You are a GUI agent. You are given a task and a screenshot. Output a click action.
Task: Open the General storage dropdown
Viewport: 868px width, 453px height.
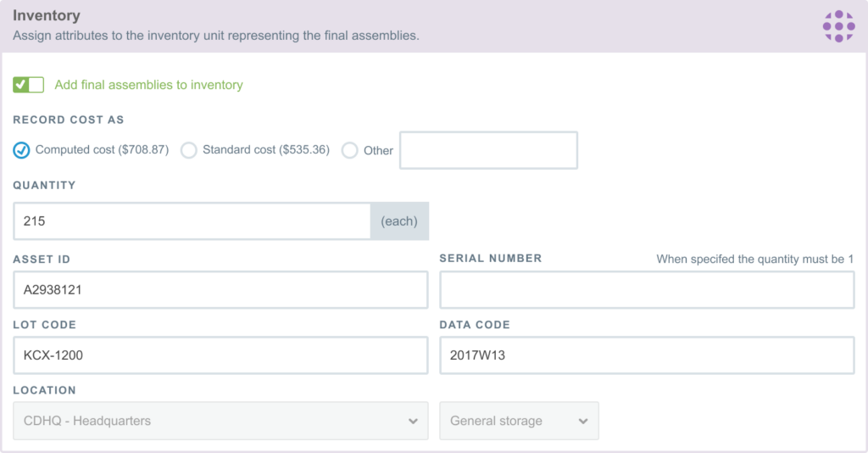point(519,421)
